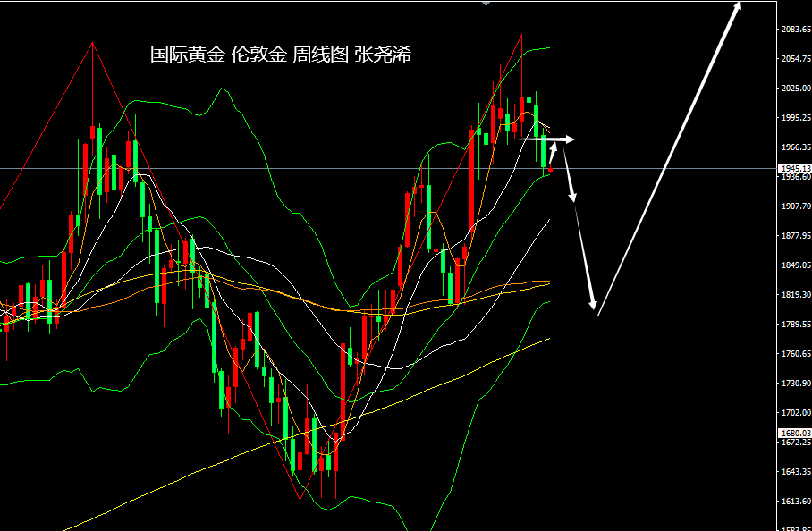Click the 1966.35 price axis label
Screen dimensions: 812x531
click(x=797, y=147)
